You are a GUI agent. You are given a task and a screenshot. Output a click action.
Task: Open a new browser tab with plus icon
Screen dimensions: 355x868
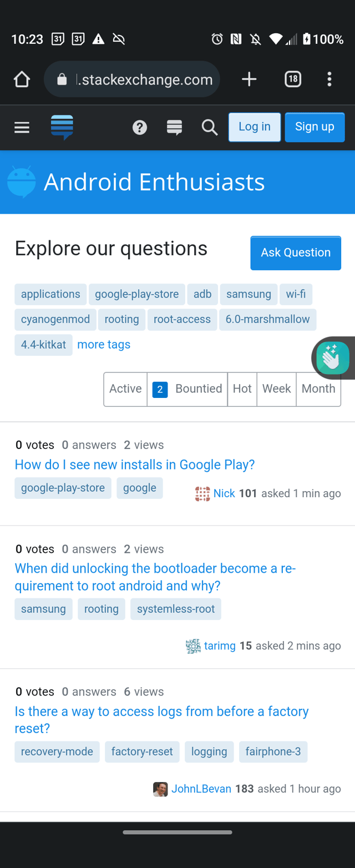[x=249, y=79]
